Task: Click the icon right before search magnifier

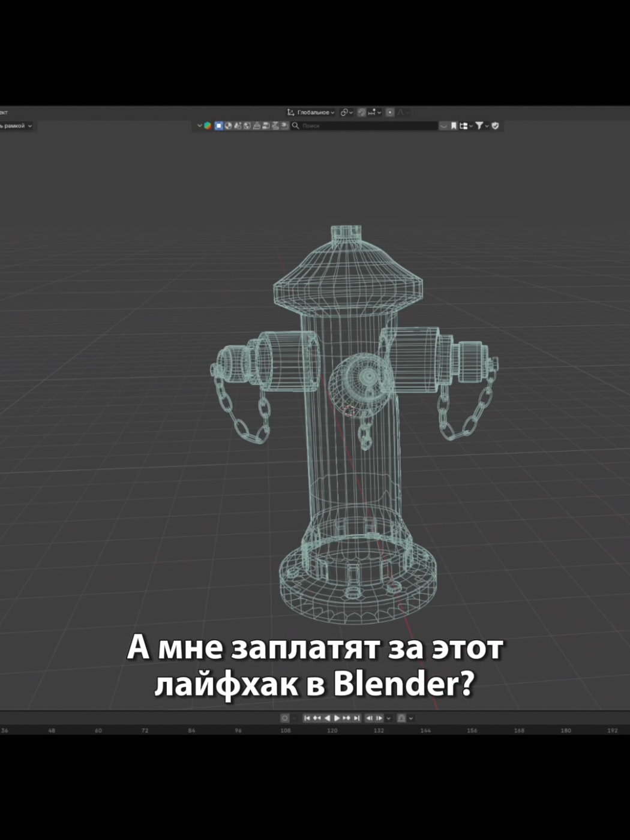Action: (284, 126)
